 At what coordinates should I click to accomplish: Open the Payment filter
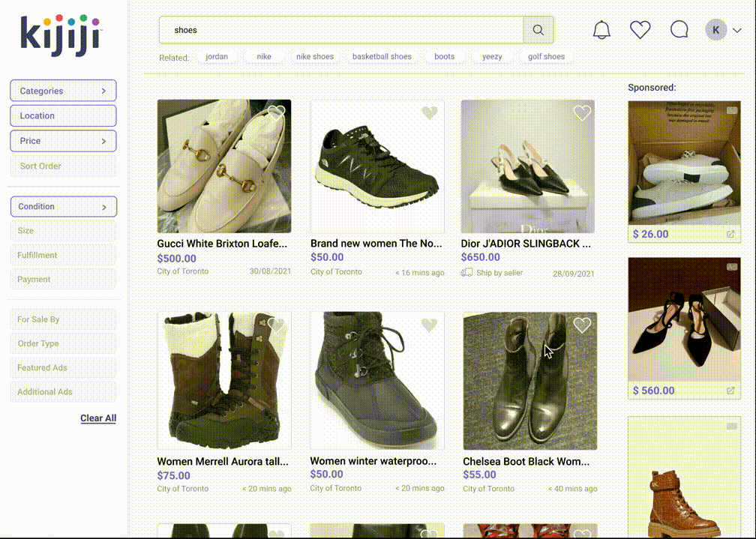pos(63,279)
